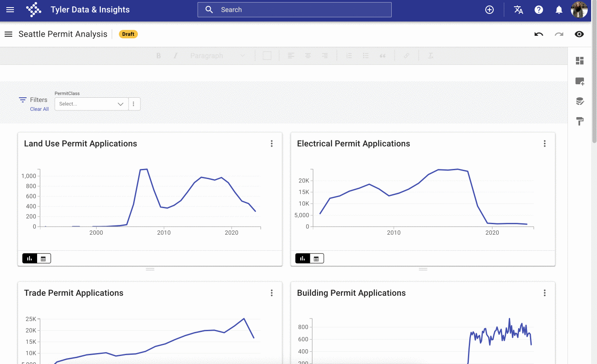Open Trade Permit Applications kebab menu
Screen dimensions: 597x364
tap(272, 293)
